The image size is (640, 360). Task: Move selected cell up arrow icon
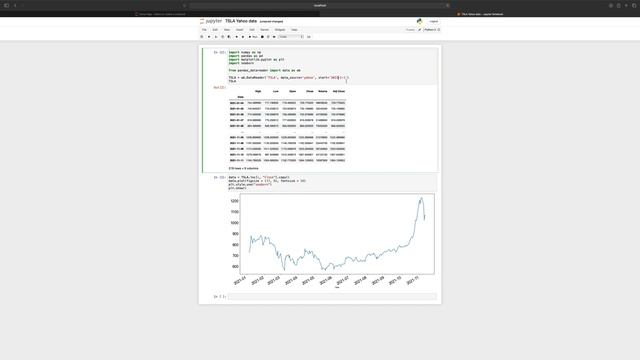point(236,37)
